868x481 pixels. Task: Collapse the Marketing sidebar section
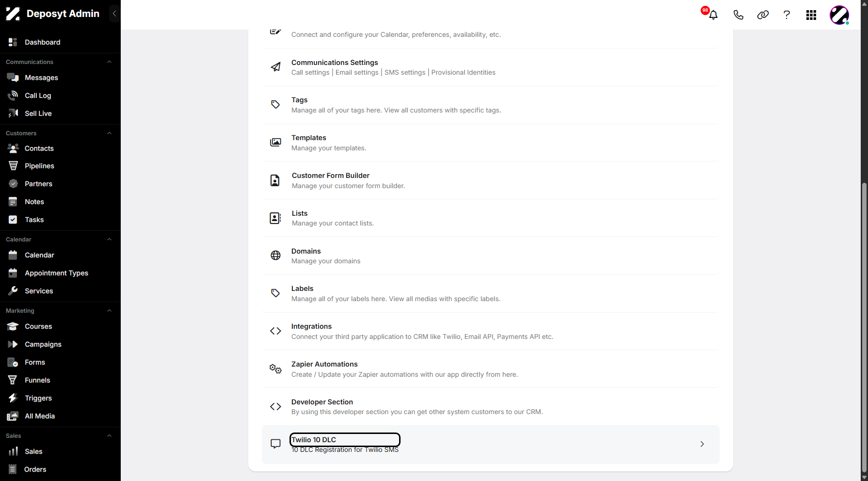[x=109, y=311]
